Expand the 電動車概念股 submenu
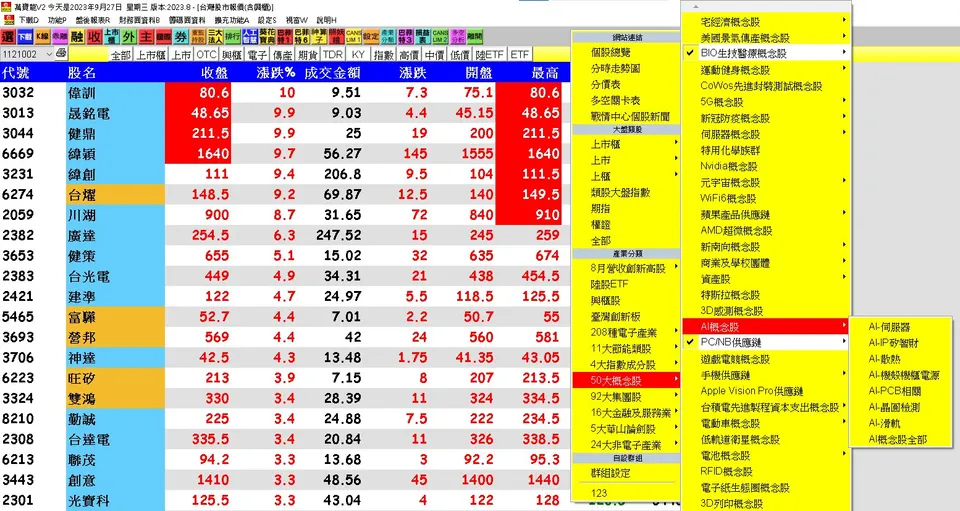The width and height of the screenshot is (960, 511). 767,423
